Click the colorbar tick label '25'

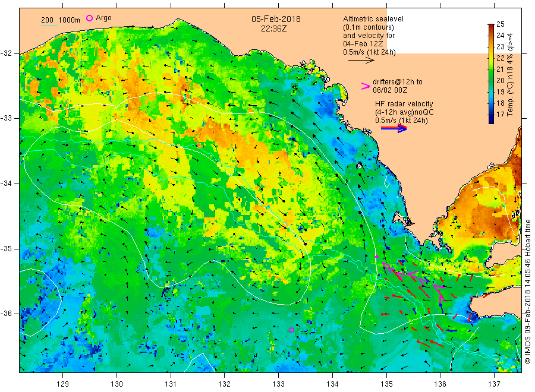point(500,24)
